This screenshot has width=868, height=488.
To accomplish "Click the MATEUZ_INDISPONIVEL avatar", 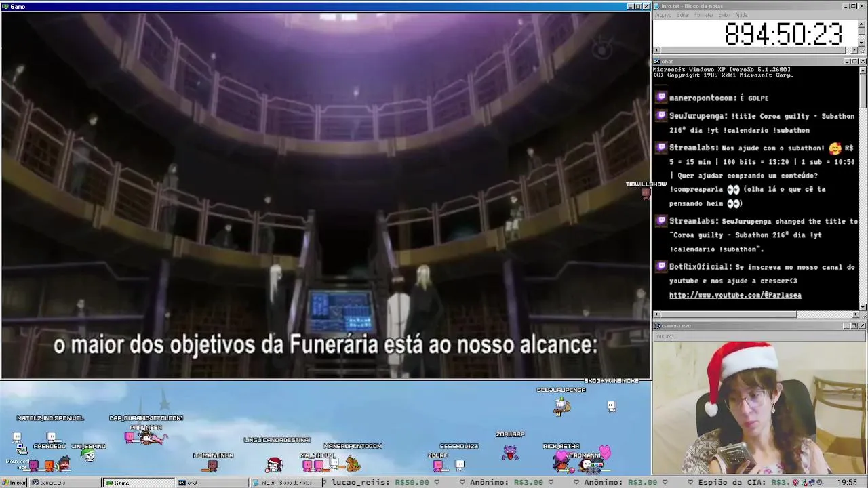I will 51,437.
